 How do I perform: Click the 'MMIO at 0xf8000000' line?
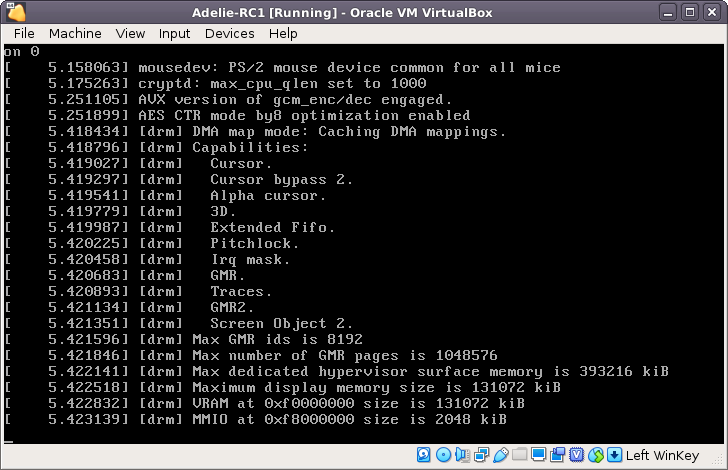(x=255, y=419)
